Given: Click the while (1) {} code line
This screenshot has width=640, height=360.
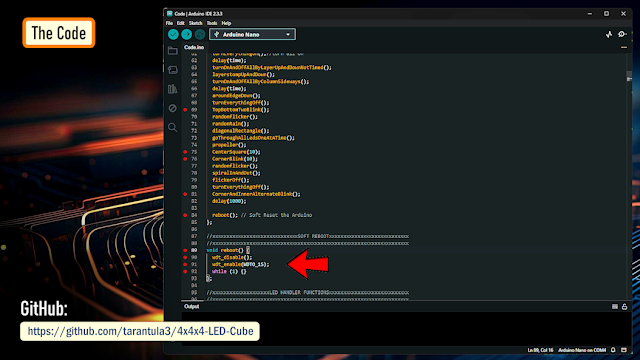Looking at the screenshot, I should click(x=229, y=271).
